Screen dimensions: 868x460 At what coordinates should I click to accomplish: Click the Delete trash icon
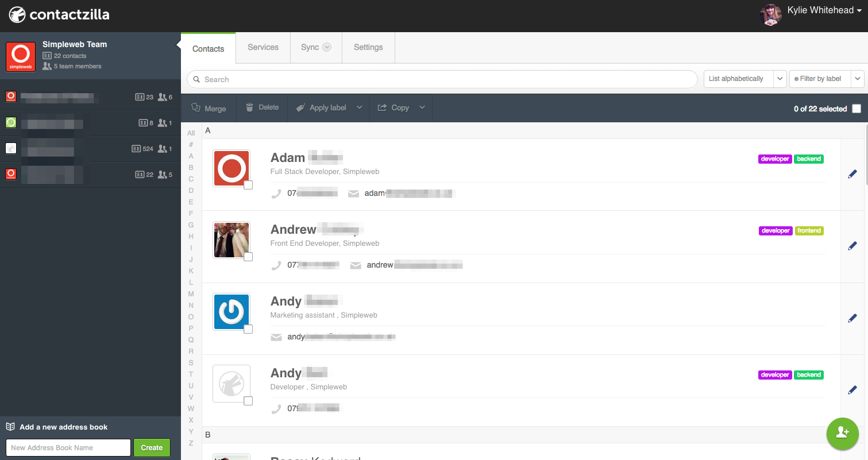pyautogui.click(x=249, y=107)
